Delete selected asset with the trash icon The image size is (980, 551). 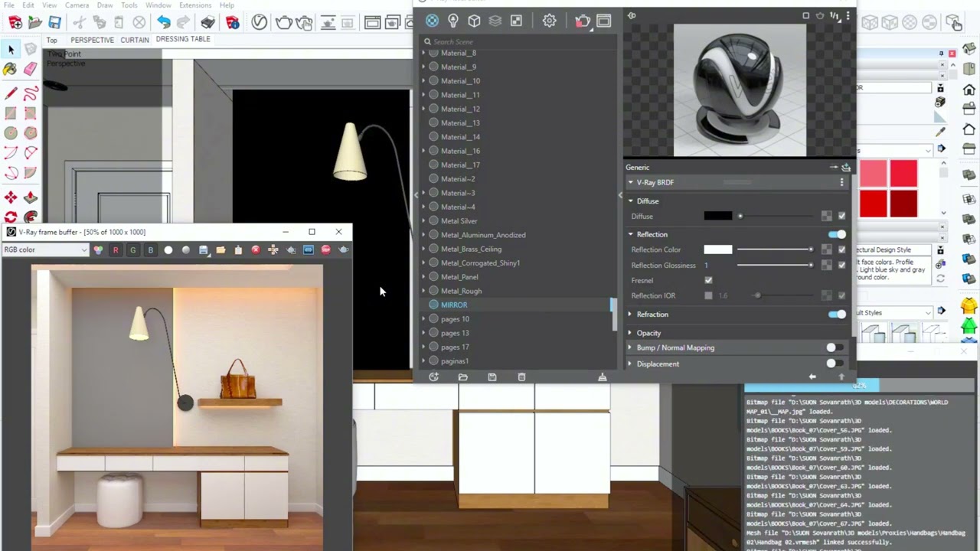(x=521, y=377)
